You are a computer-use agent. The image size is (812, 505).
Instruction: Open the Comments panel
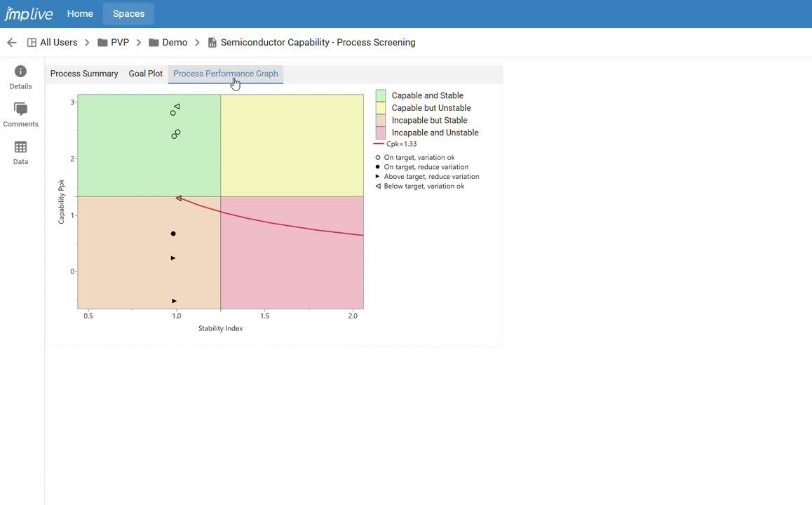[20, 115]
